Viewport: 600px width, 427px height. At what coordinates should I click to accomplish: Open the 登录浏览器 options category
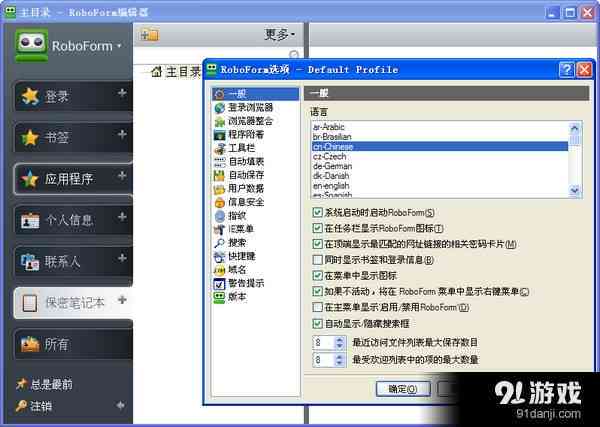click(x=243, y=108)
